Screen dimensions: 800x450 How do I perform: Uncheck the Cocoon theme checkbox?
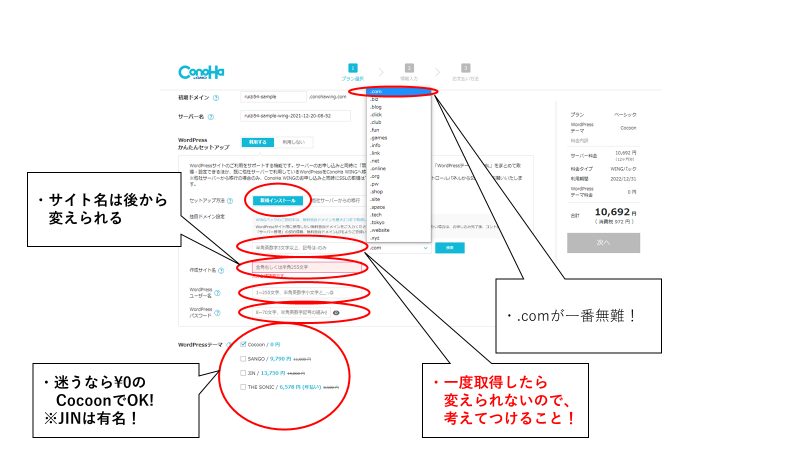pyautogui.click(x=243, y=344)
